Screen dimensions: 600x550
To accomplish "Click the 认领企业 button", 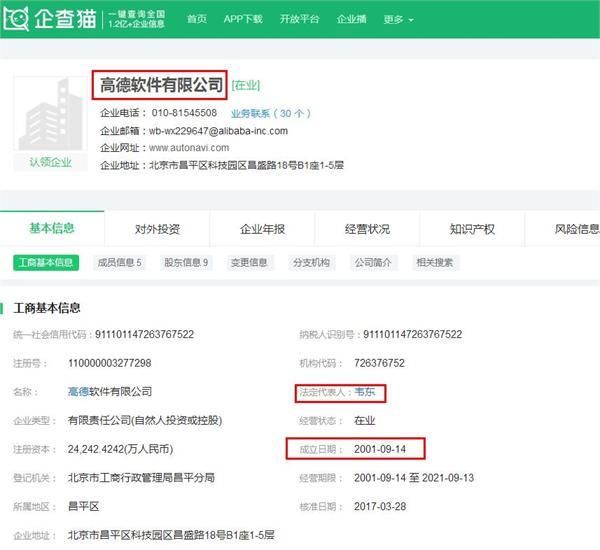I will pyautogui.click(x=51, y=162).
